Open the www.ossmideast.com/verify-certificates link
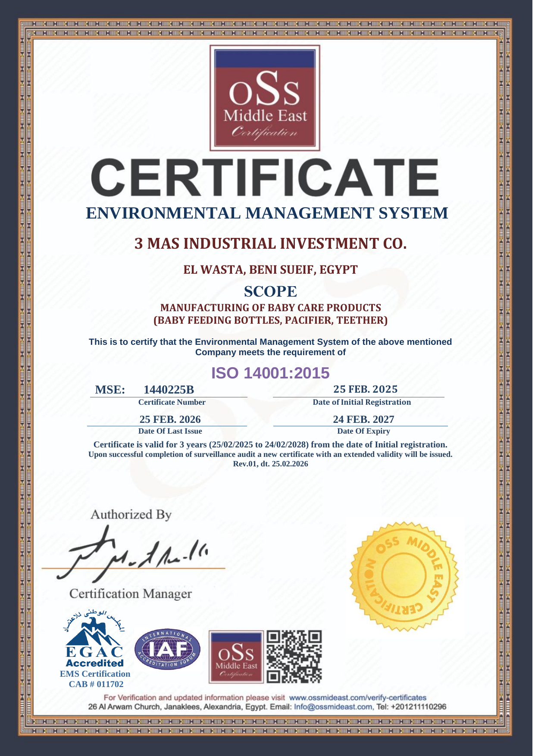Screen dimensions: 535x756 click(x=357, y=697)
